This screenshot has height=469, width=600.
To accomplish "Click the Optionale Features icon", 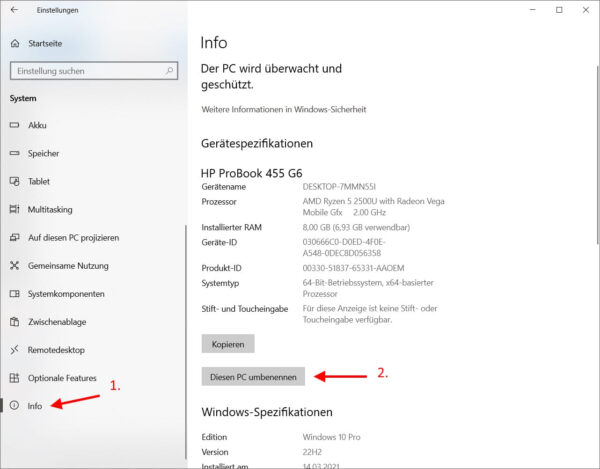I will coord(14,378).
